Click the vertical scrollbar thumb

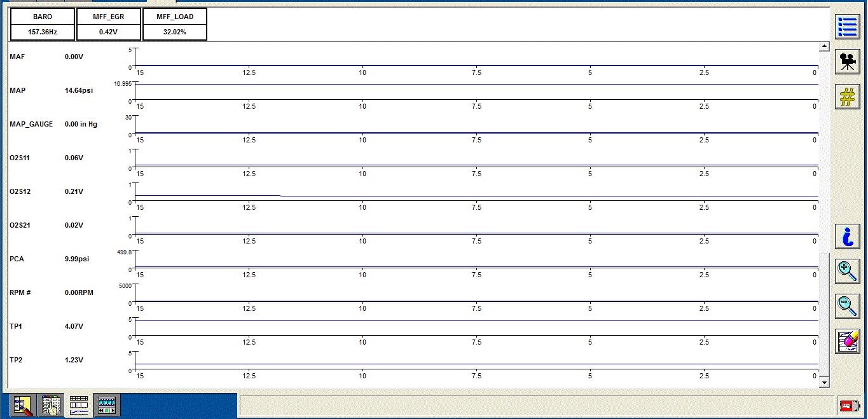pos(824,314)
